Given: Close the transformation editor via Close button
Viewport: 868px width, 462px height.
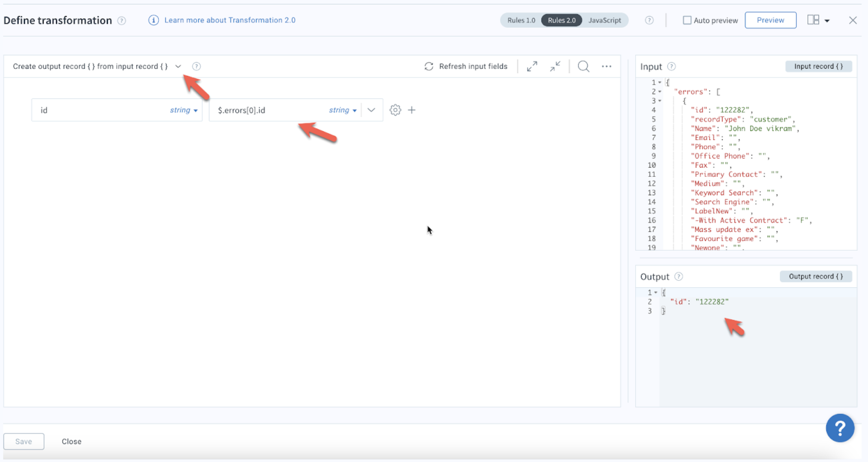Looking at the screenshot, I should tap(71, 441).
